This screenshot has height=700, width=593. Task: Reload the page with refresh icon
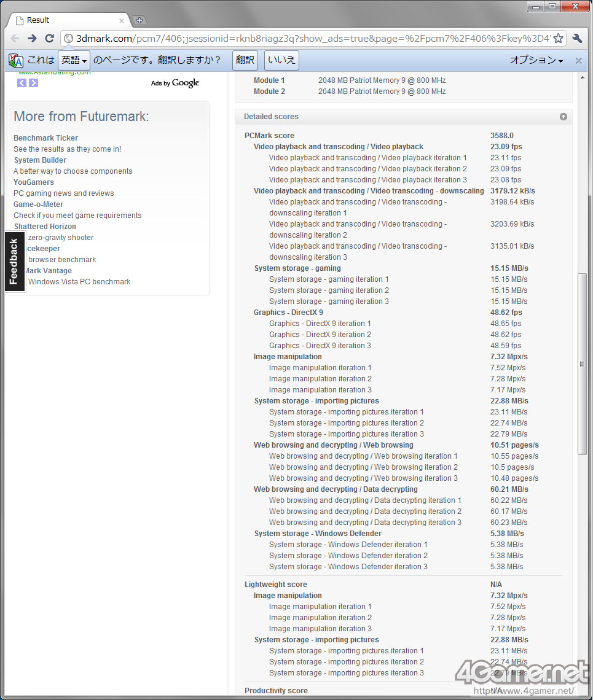[x=50, y=39]
